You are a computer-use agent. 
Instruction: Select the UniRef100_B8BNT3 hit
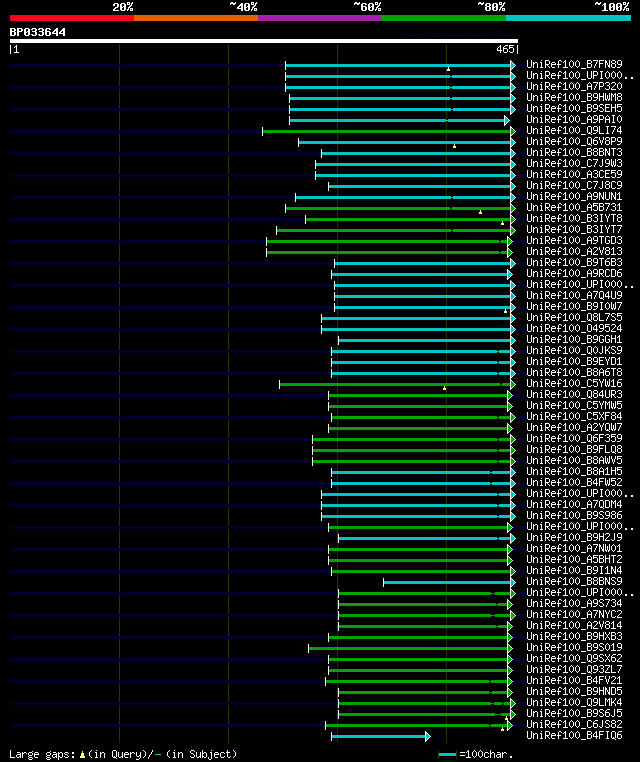coord(574,153)
